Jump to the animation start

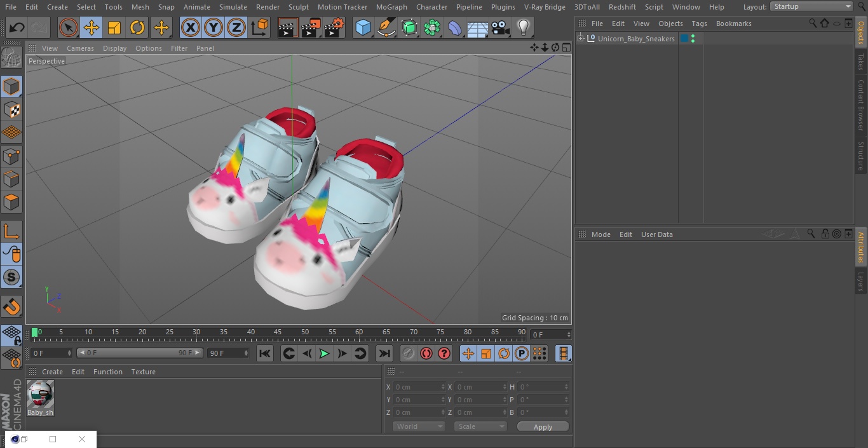[265, 354]
